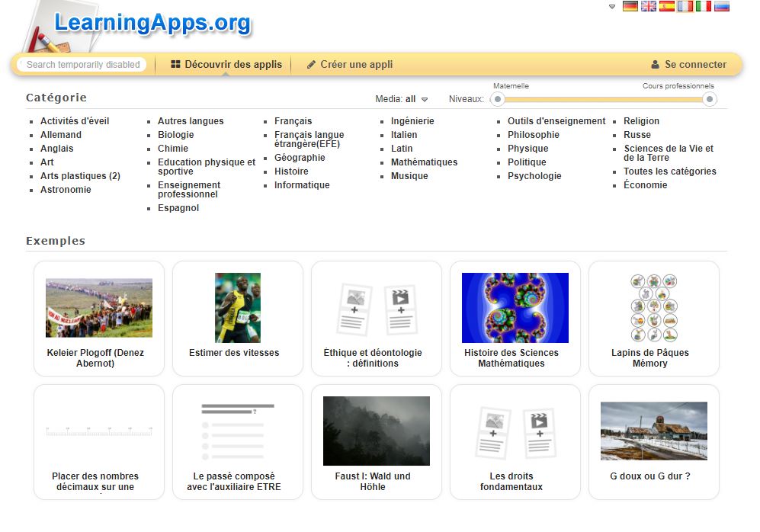
Task: Open the Arts plastiques (2) category
Action: pyautogui.click(x=80, y=176)
